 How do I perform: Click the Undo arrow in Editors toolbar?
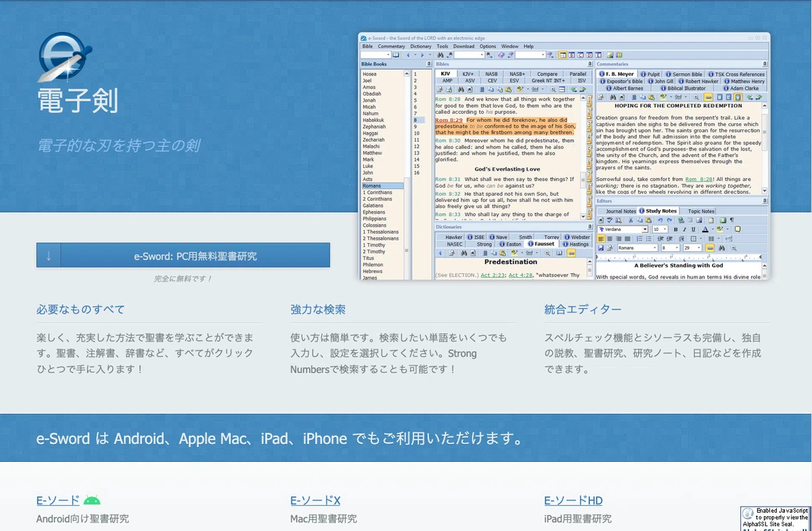660,220
